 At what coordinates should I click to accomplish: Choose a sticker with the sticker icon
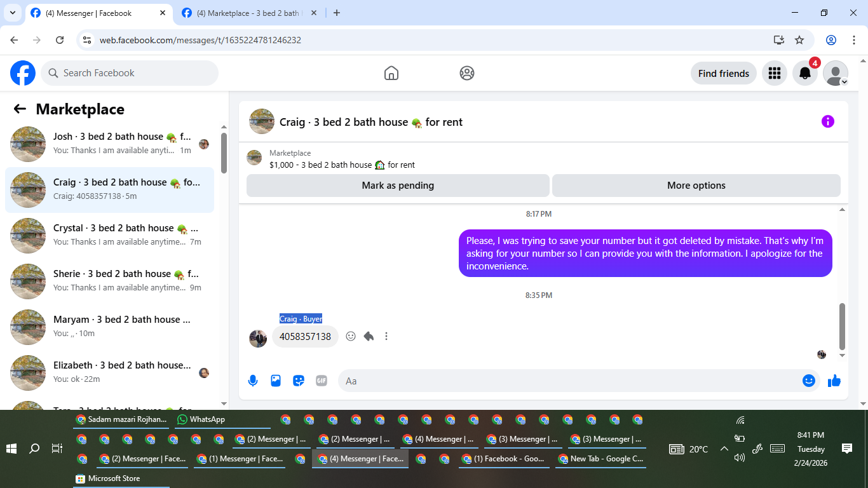pyautogui.click(x=299, y=381)
